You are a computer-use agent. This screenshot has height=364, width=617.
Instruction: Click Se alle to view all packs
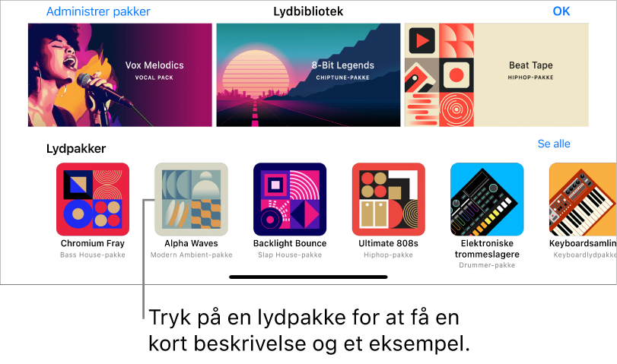tap(554, 144)
